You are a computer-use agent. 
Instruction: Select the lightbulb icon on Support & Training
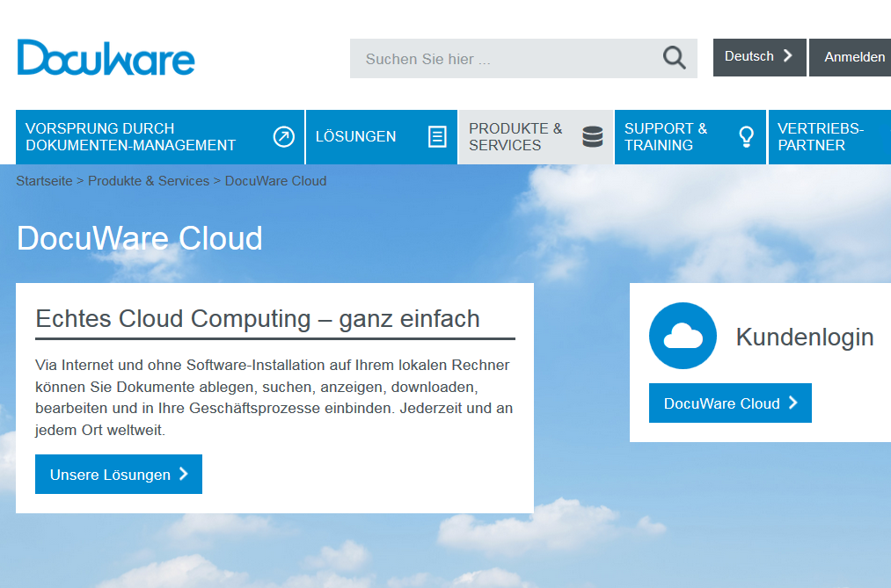point(745,136)
